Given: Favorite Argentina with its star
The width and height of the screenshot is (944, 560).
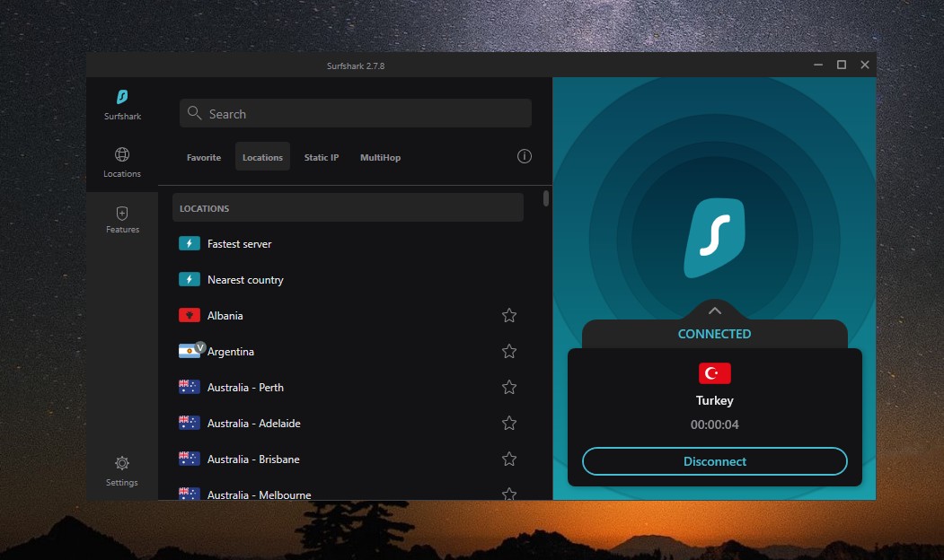Looking at the screenshot, I should pos(509,351).
